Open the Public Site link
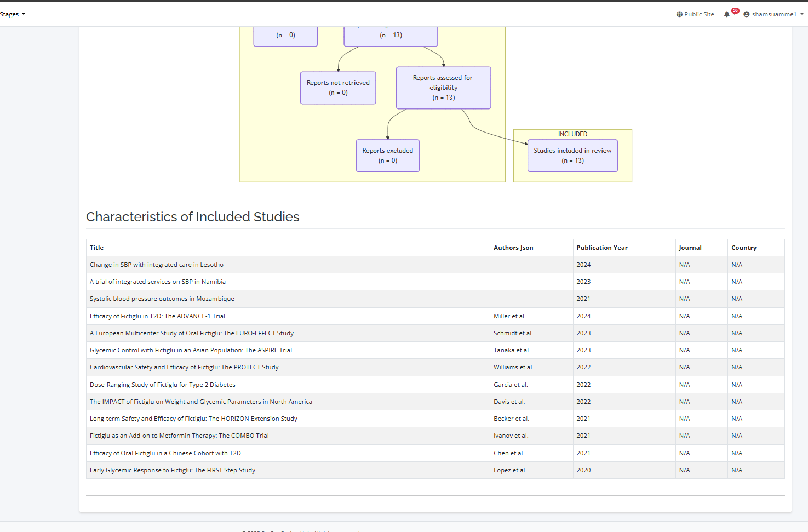Image resolution: width=808 pixels, height=532 pixels. (x=699, y=14)
